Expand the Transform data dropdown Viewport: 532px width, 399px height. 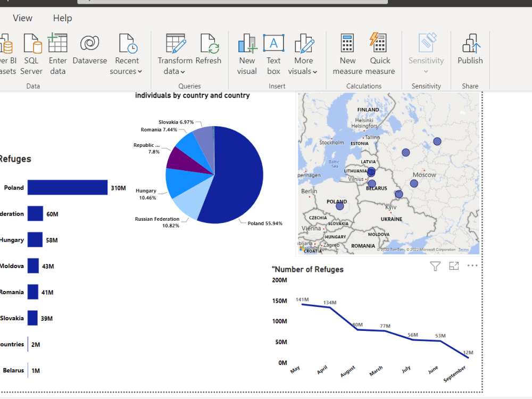[x=175, y=54]
